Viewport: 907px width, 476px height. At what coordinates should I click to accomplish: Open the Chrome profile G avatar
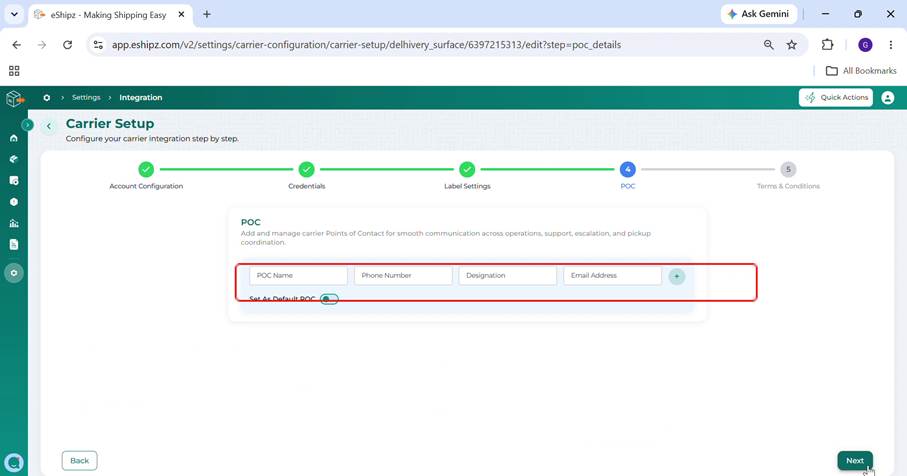[865, 45]
